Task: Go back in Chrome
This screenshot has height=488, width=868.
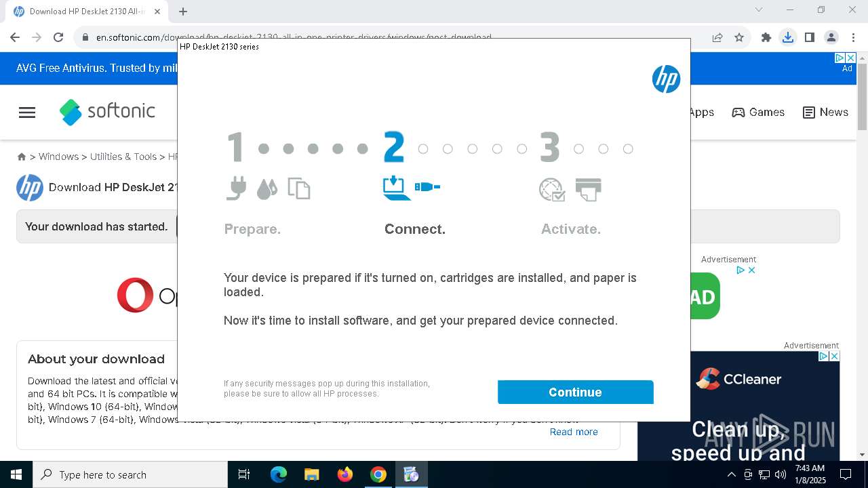Action: tap(15, 37)
